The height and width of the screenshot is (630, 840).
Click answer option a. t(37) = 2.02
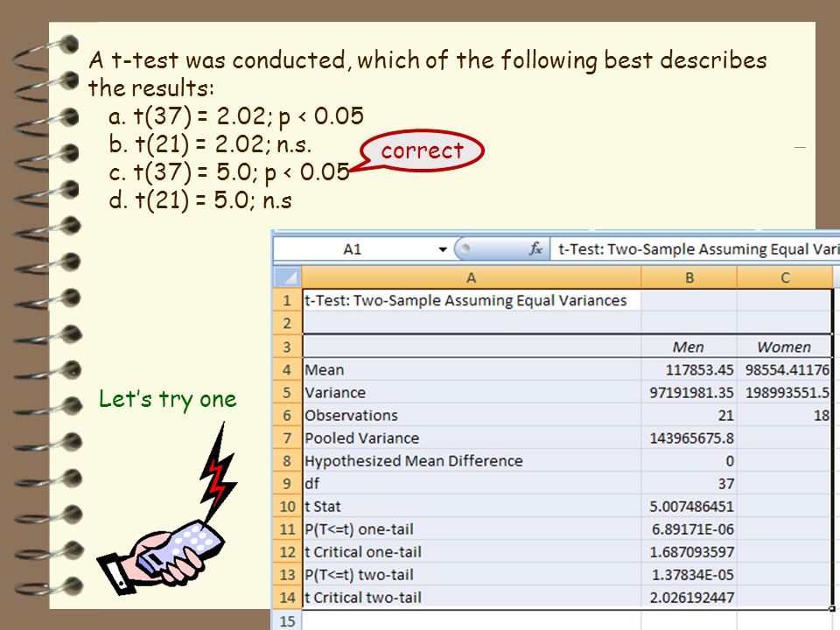tap(235, 116)
